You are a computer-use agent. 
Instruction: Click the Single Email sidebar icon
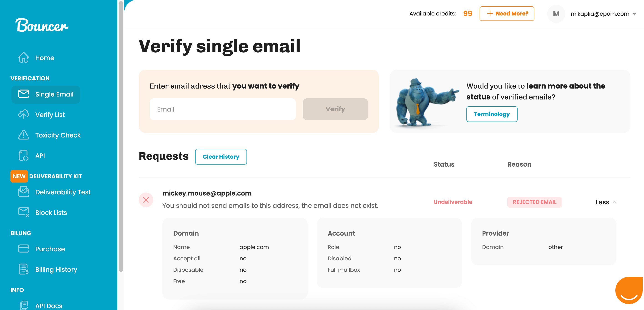[23, 94]
